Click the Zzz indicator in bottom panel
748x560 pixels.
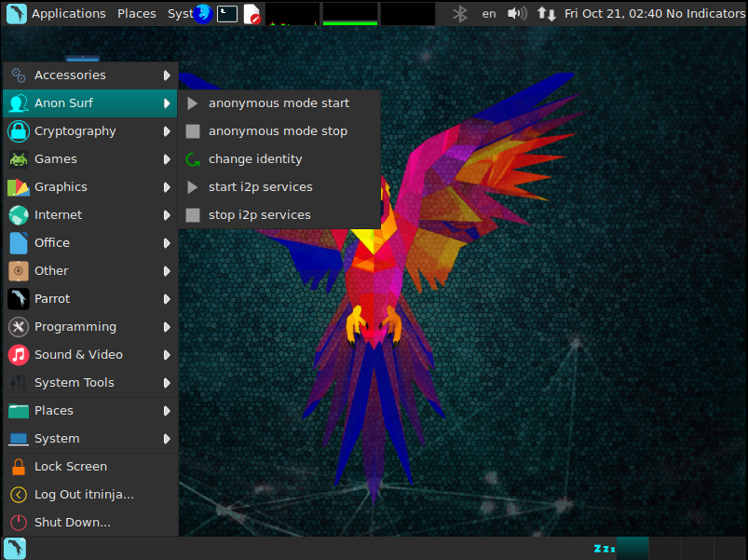pos(605,549)
